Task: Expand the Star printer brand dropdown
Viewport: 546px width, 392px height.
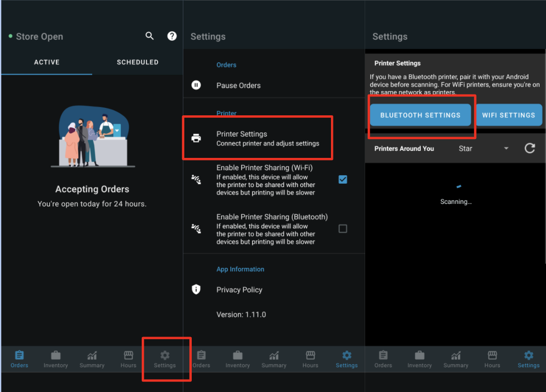Action: (x=484, y=148)
